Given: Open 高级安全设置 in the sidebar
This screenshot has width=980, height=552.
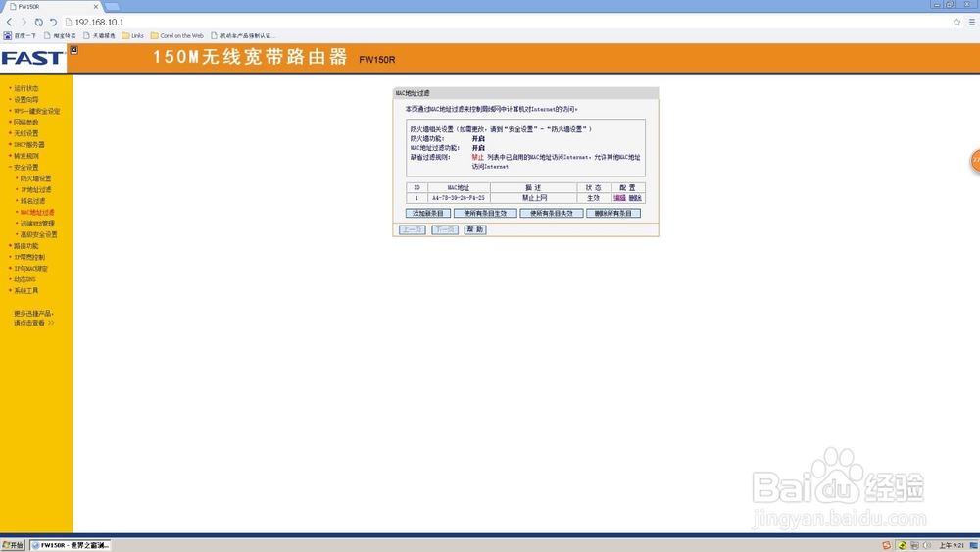Looking at the screenshot, I should 38,234.
